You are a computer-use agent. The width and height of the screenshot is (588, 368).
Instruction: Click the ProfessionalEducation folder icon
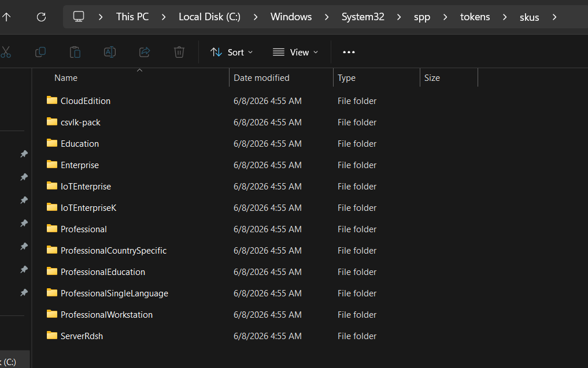click(x=52, y=271)
